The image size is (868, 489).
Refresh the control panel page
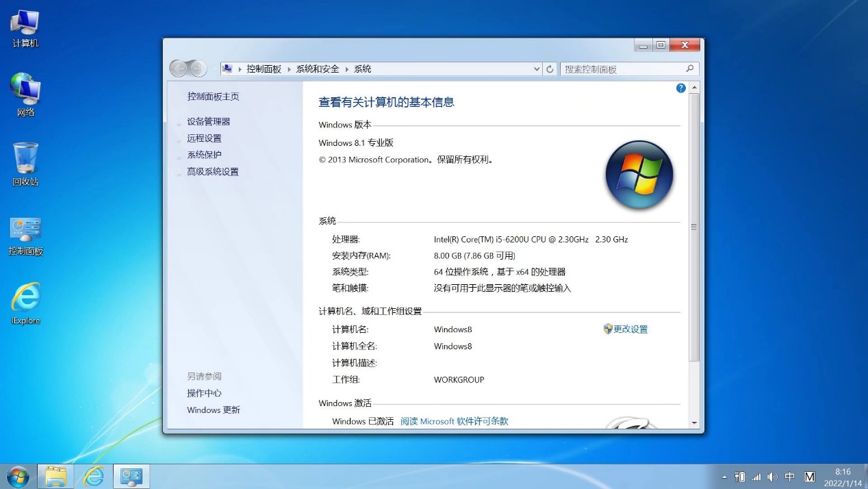tap(550, 68)
